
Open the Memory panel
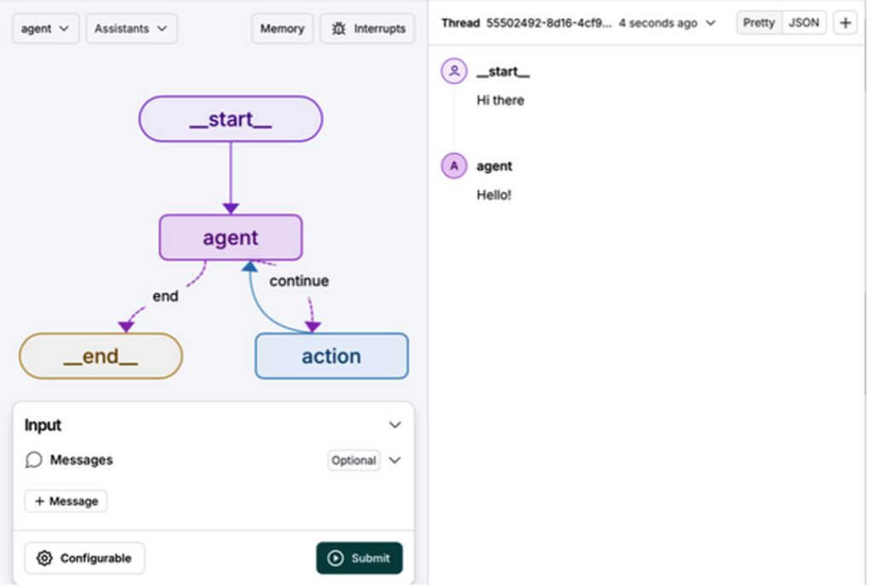[x=282, y=29]
